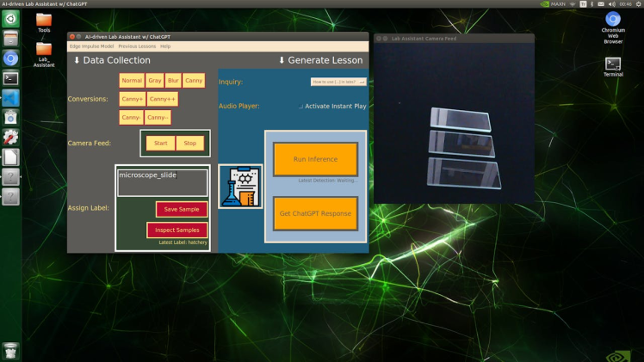Screen dimensions: 644x362
Task: Click Get ChatGPT Response button
Action: [x=315, y=213]
